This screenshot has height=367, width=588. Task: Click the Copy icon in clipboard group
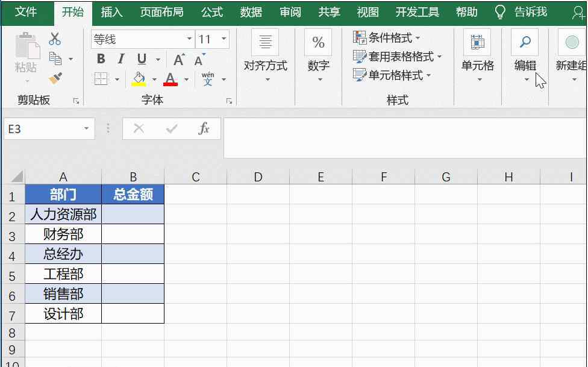click(x=55, y=59)
